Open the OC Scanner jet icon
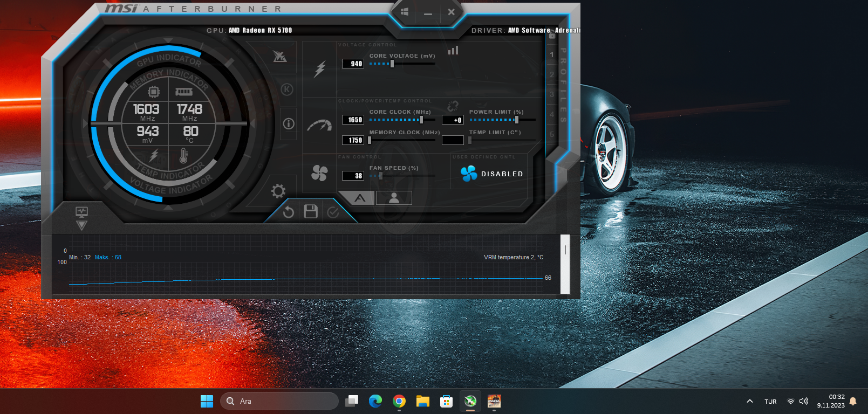The height and width of the screenshot is (414, 868). tap(280, 56)
